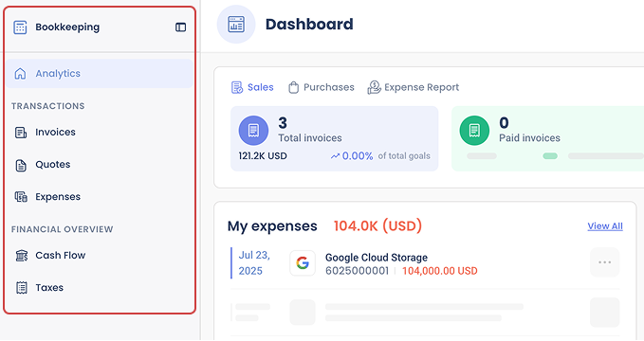Collapse sidebar using the panel toggle icon
644x341 pixels.
coord(181,27)
